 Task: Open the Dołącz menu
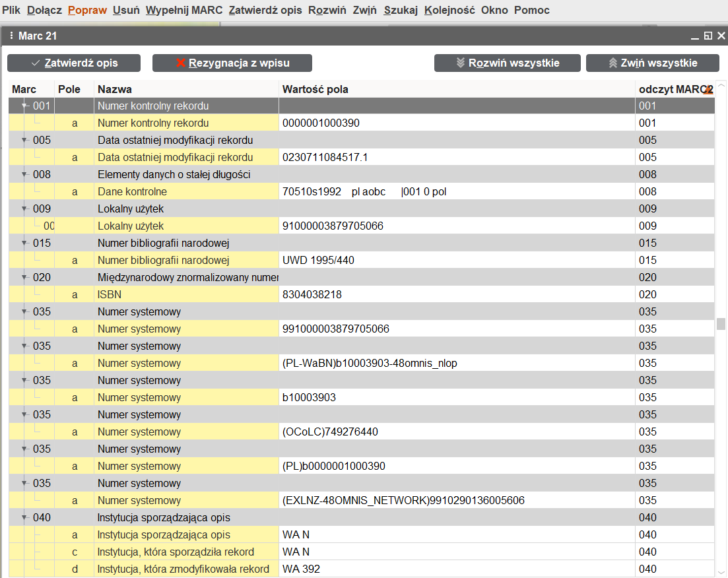(x=44, y=10)
